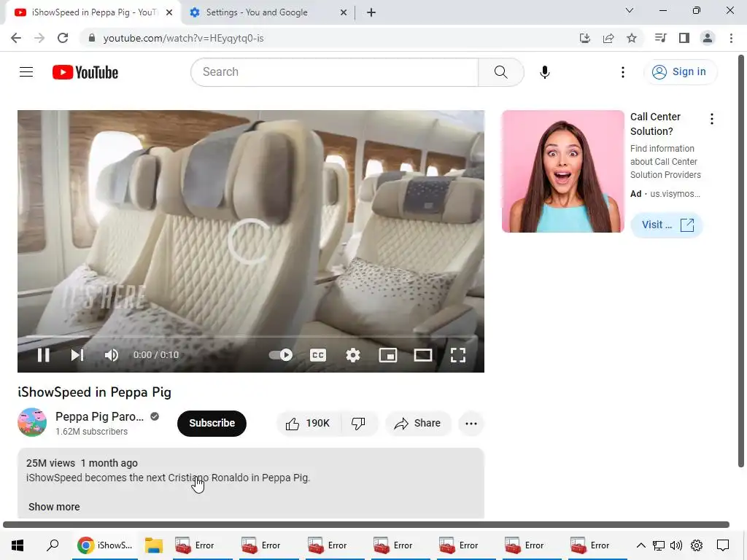This screenshot has height=560, width=747.
Task: Open the YouTube hamburger guide menu
Action: pyautogui.click(x=26, y=72)
